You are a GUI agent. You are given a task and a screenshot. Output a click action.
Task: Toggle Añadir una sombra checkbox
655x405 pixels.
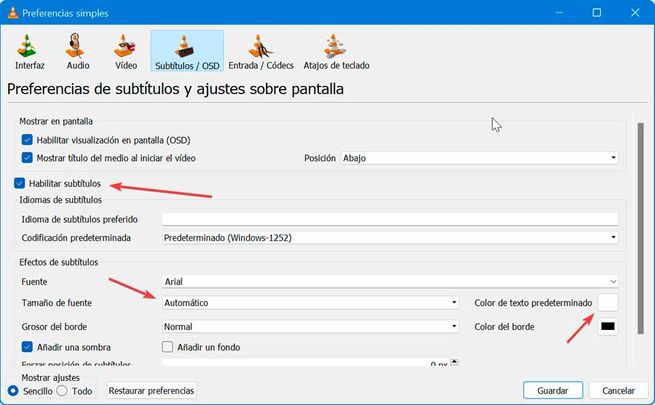point(27,347)
